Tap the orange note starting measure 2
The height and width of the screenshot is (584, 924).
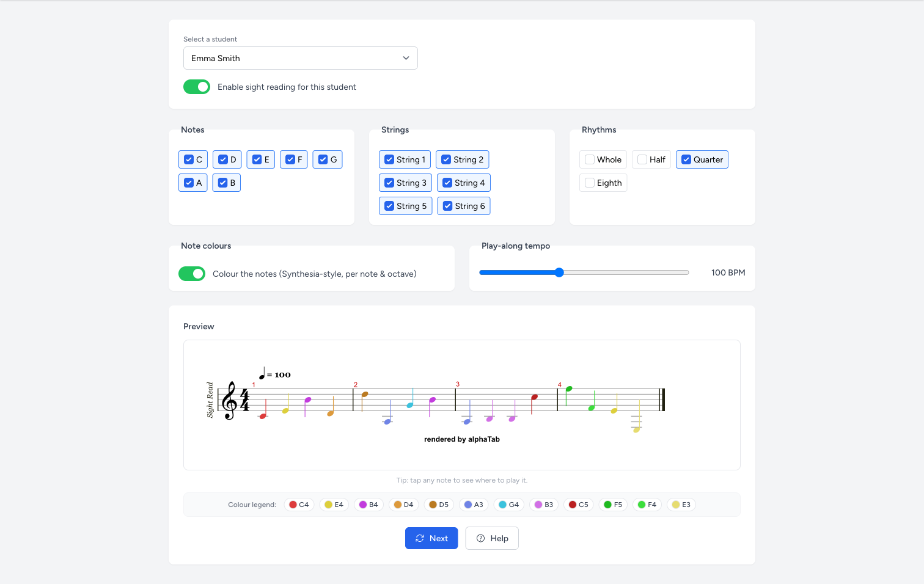[x=364, y=395]
